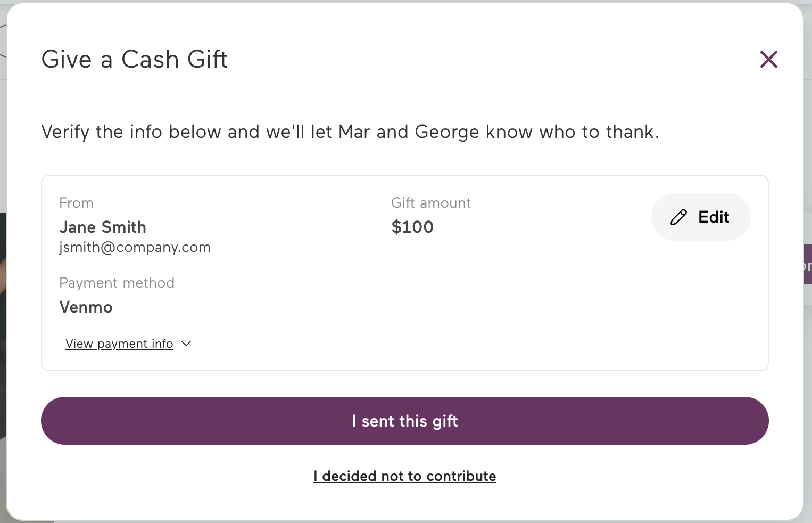The height and width of the screenshot is (523, 812).
Task: Close the Give a Cash Gift dialog
Action: [x=769, y=59]
